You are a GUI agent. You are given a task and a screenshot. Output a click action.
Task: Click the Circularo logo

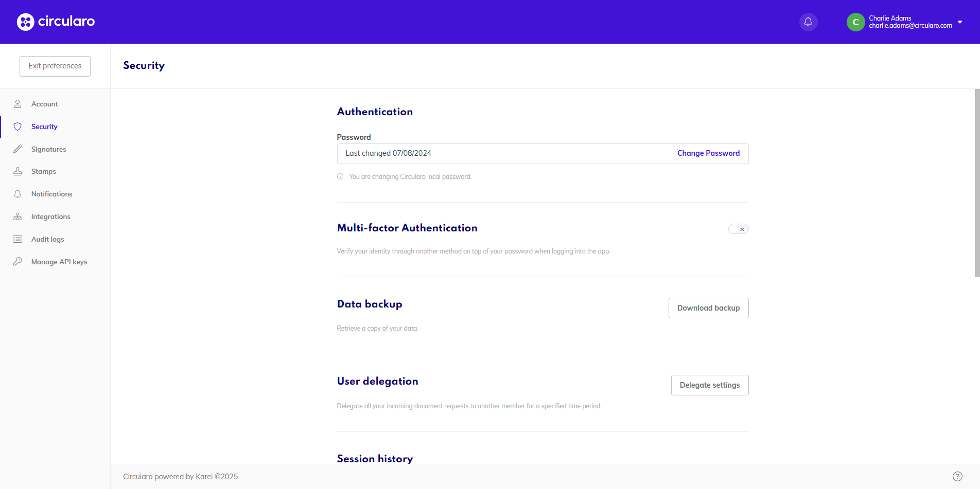(x=56, y=22)
